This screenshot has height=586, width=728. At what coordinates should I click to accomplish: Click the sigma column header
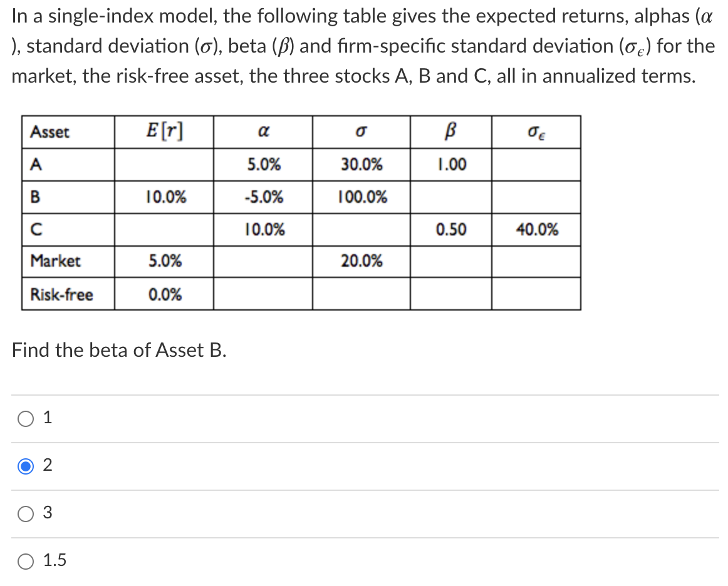[361, 131]
